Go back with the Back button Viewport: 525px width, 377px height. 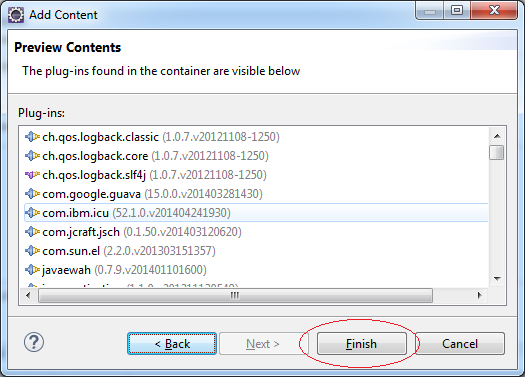tap(172, 344)
